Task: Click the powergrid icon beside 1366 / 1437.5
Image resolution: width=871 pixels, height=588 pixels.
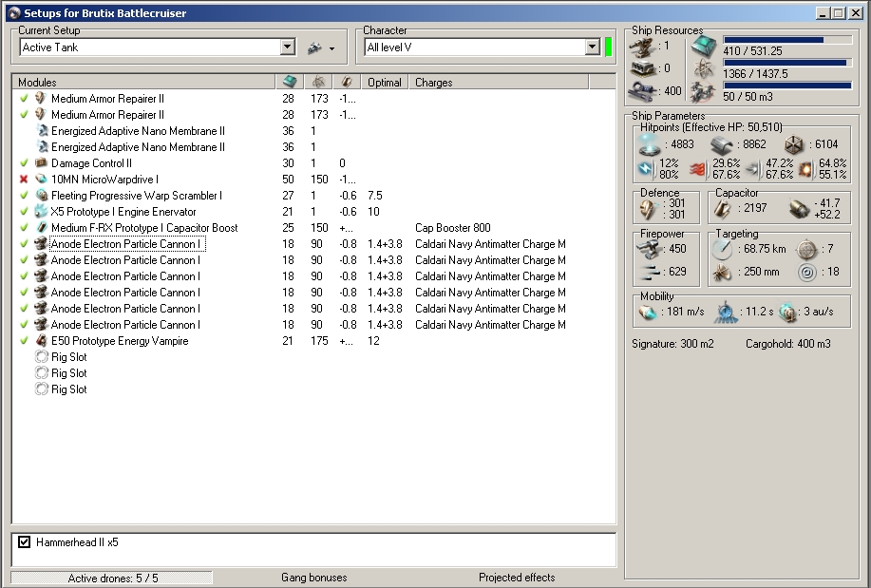Action: click(x=703, y=69)
